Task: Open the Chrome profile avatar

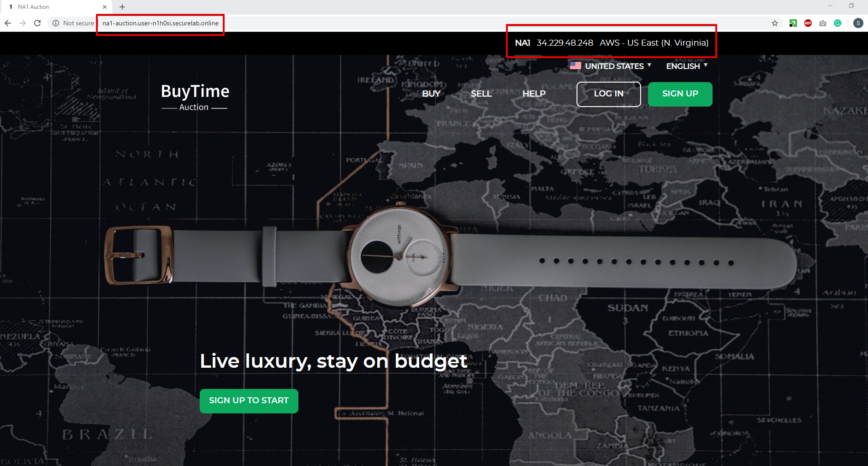Action: (x=858, y=23)
